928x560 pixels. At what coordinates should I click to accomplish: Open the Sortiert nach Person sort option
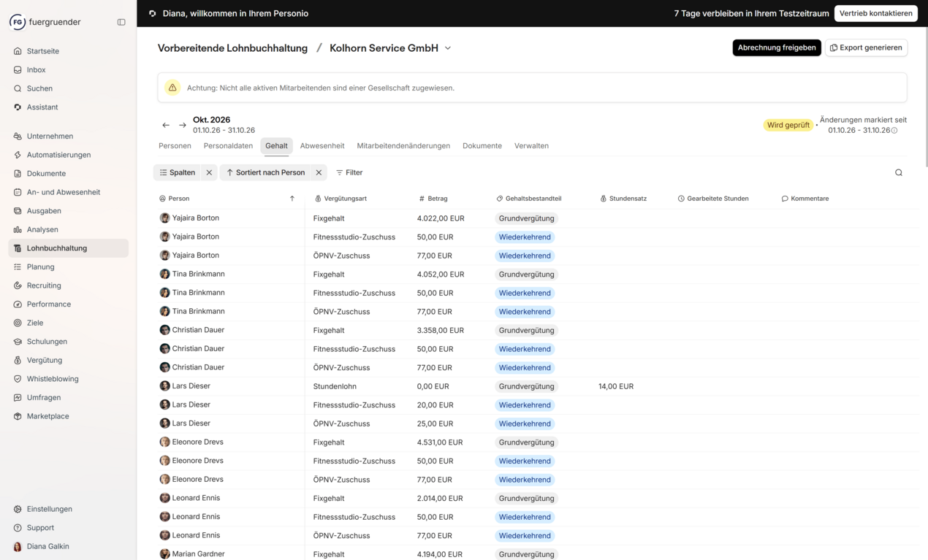(265, 172)
